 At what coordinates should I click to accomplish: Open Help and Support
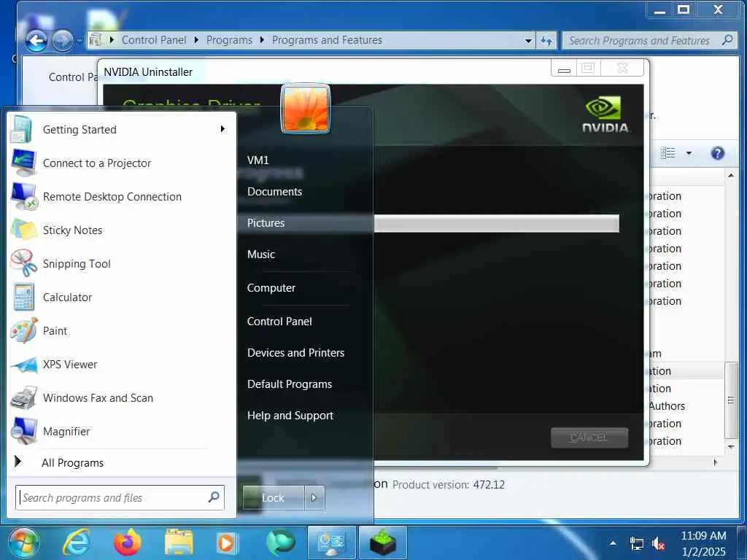tap(290, 416)
